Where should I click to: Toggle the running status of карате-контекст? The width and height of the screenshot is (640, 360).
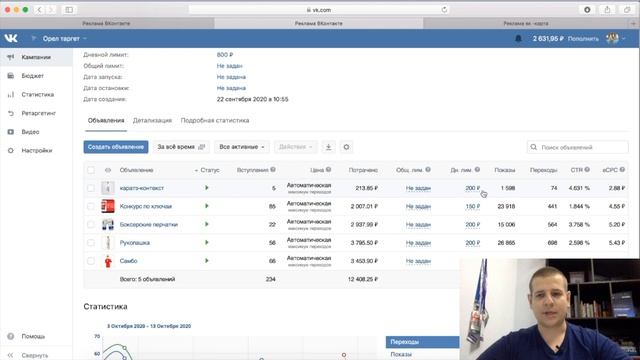pos(207,188)
